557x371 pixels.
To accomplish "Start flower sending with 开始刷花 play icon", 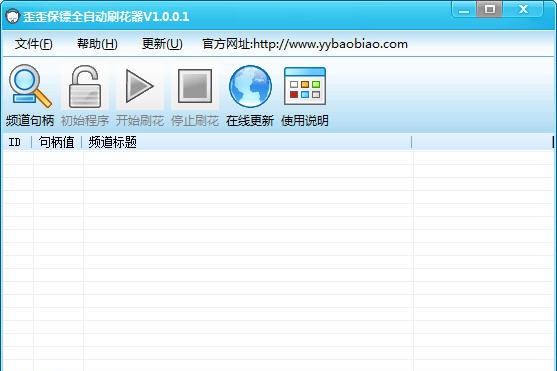I will tap(140, 86).
